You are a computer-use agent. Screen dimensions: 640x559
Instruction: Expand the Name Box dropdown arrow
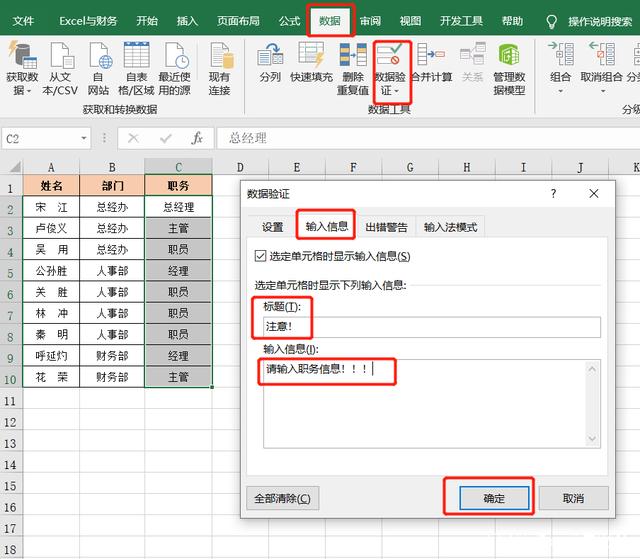[x=84, y=139]
